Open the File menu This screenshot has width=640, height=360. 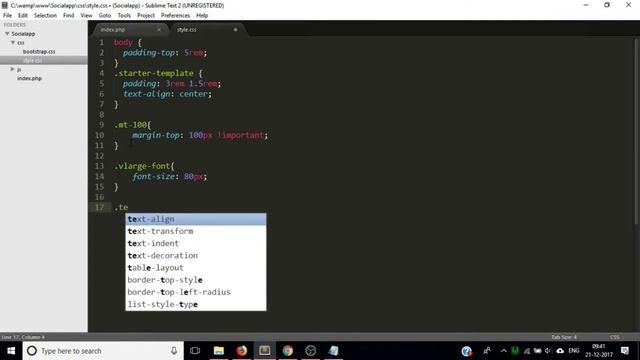coord(7,16)
